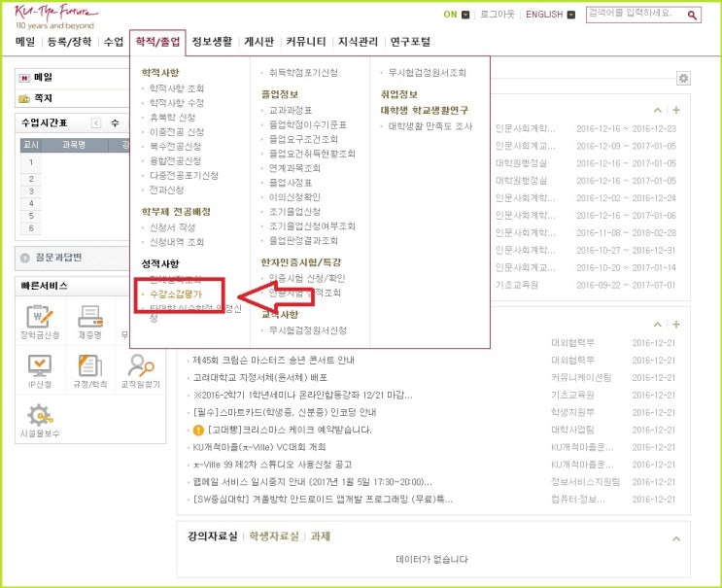
Task: Select 졸업요구조건조회 menu entry
Action: click(303, 139)
